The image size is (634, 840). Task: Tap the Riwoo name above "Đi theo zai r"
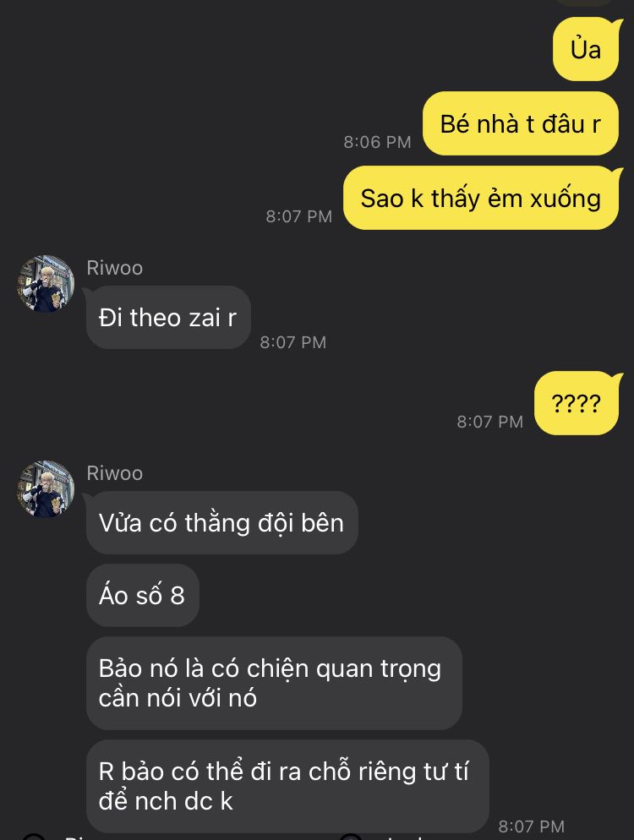(x=115, y=268)
